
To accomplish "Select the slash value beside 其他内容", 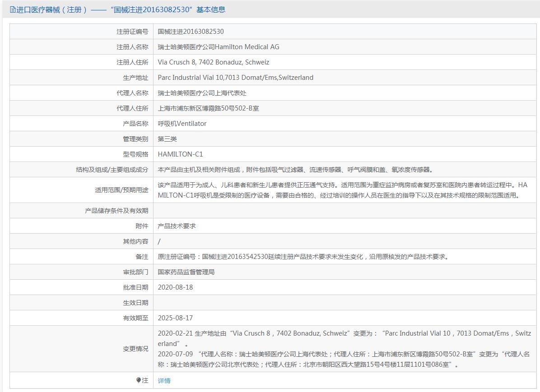I will tap(159, 242).
